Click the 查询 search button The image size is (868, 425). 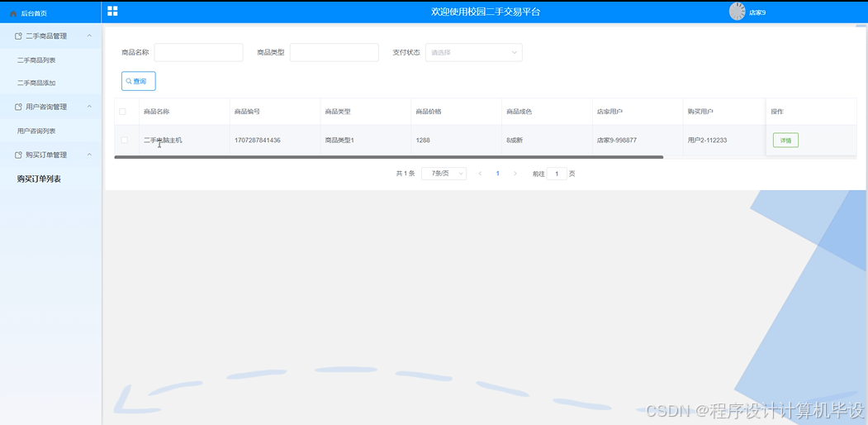(x=139, y=81)
